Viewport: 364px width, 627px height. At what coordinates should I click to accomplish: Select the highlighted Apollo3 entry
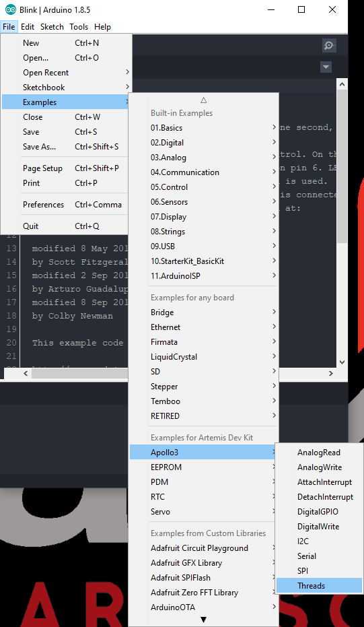coord(203,453)
